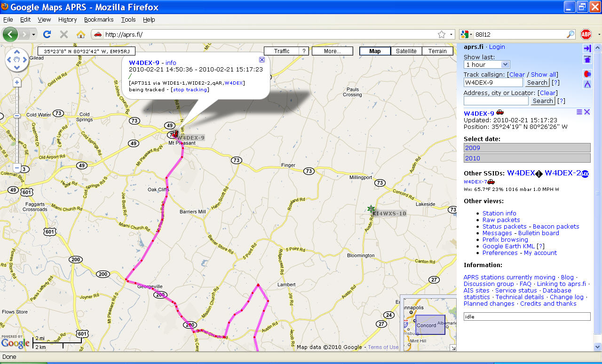This screenshot has height=364, width=602.
Task: Click the stop loading button
Action: (64, 34)
